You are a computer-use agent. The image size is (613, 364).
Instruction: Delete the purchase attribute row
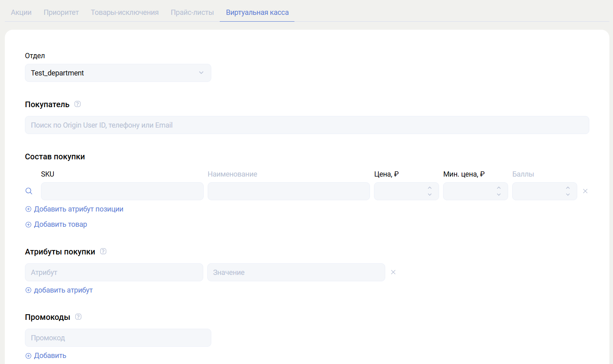[393, 272]
